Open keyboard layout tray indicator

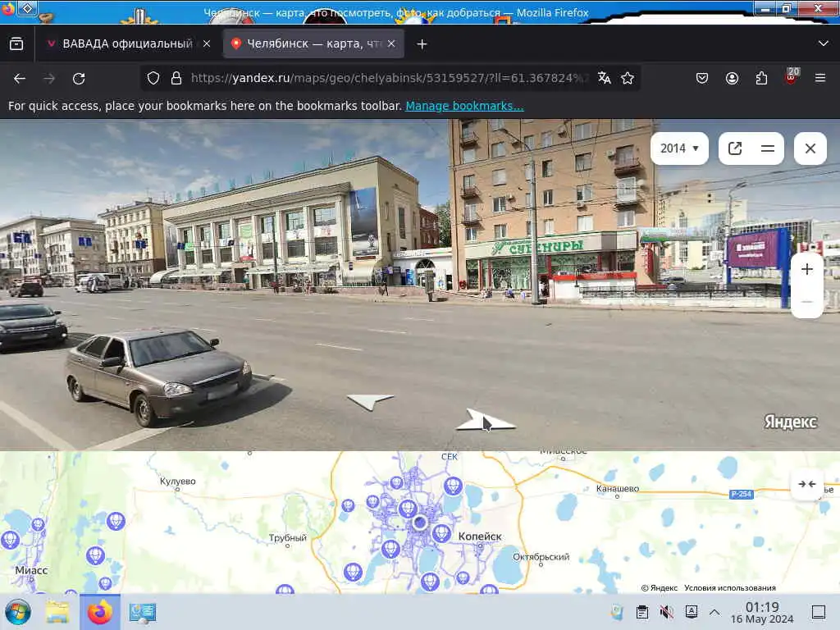692,612
